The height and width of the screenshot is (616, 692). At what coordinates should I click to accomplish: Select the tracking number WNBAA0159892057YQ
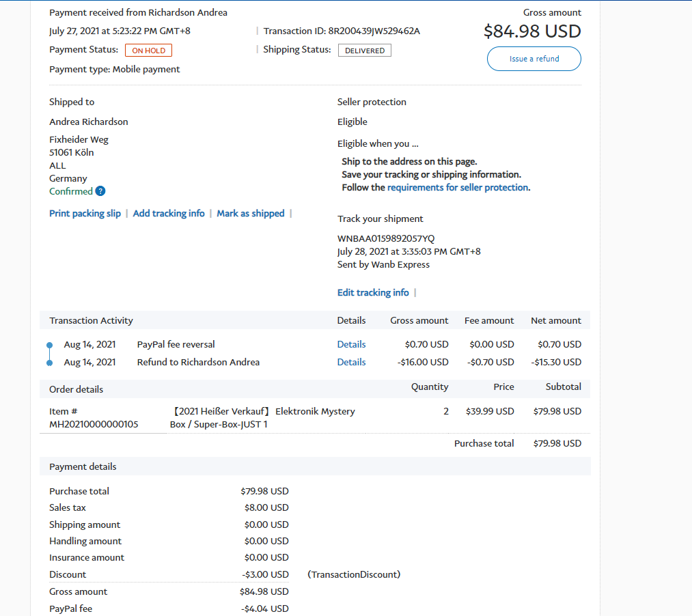tap(385, 238)
